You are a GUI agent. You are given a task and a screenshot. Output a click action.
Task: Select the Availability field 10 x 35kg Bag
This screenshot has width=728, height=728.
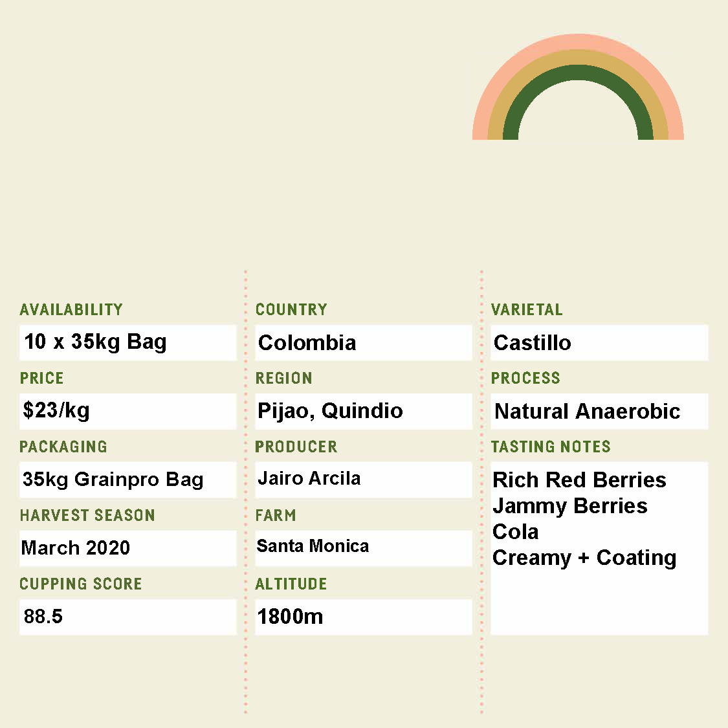[x=127, y=342]
